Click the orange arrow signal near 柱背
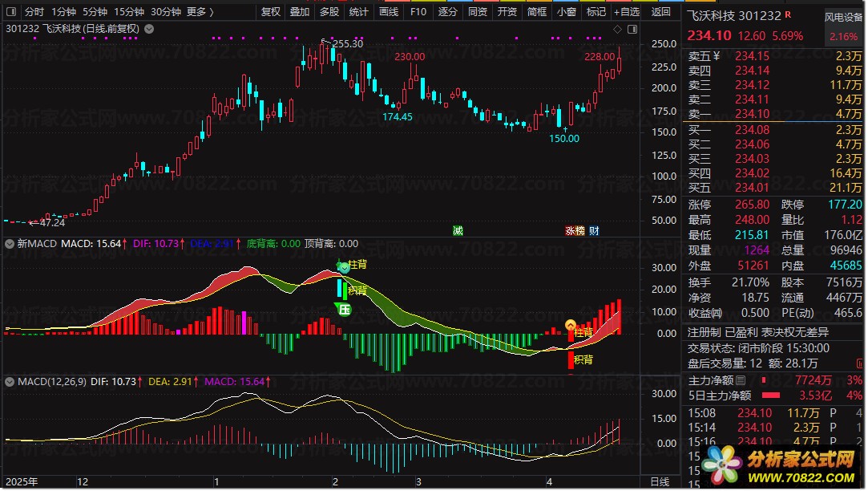This screenshot has width=868, height=491. [x=570, y=325]
